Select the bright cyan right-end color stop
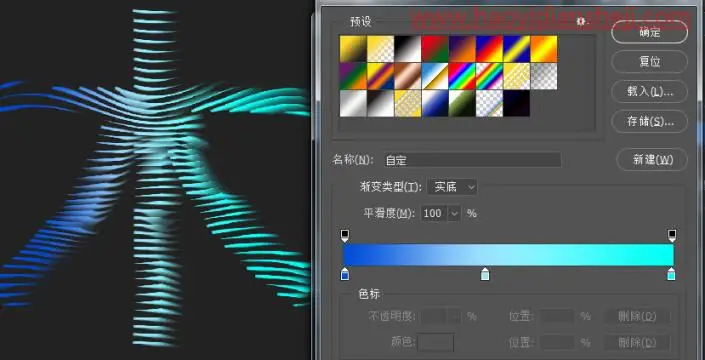Image resolution: width=705 pixels, height=360 pixels. coord(671,274)
